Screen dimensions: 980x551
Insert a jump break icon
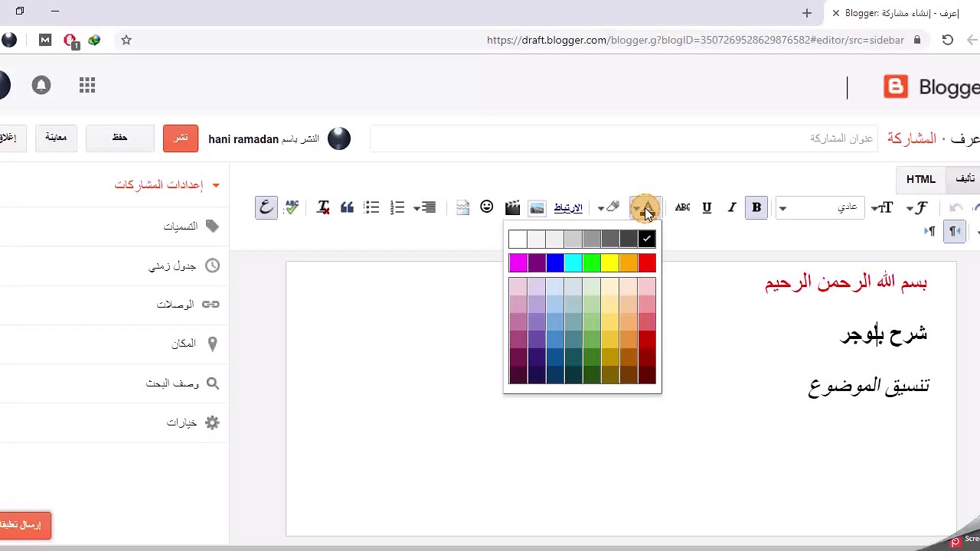pyautogui.click(x=462, y=207)
